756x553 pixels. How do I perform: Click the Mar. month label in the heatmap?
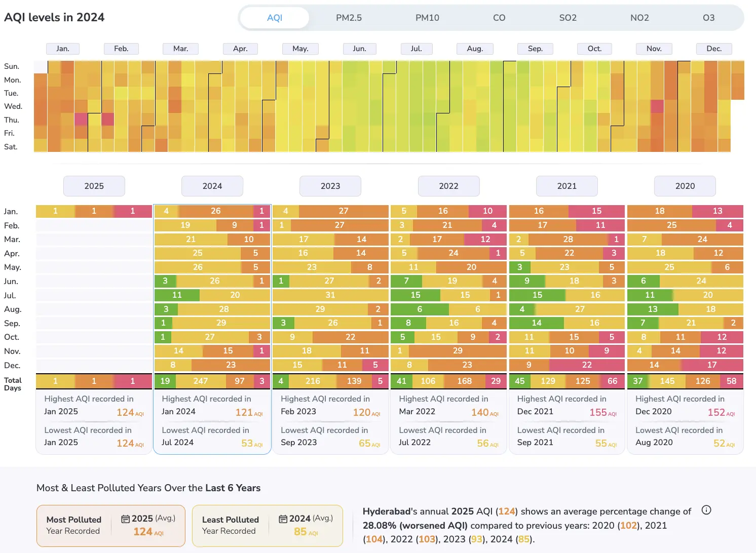click(x=180, y=49)
